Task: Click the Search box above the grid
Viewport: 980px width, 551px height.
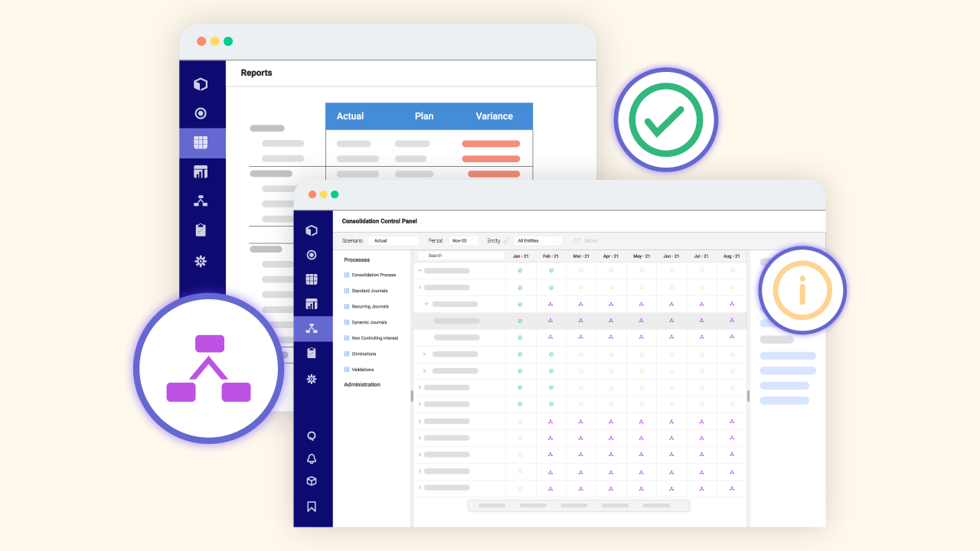Action: (x=461, y=256)
